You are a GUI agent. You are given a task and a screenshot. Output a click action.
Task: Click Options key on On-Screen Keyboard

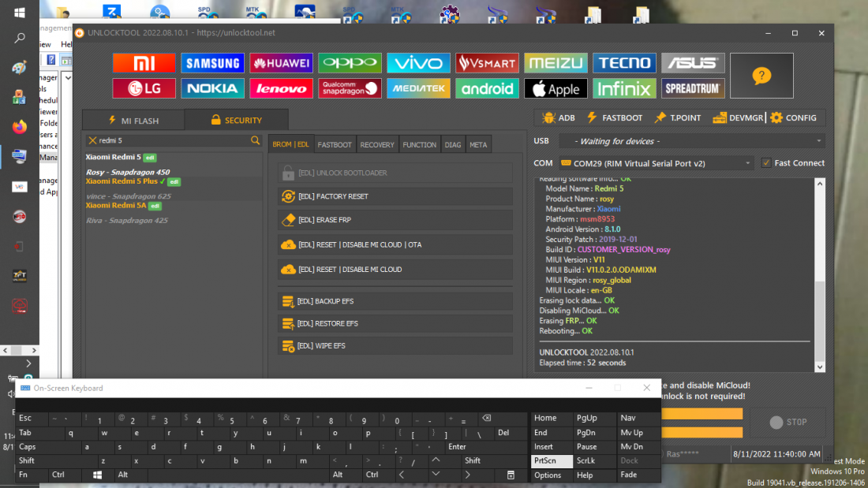552,475
